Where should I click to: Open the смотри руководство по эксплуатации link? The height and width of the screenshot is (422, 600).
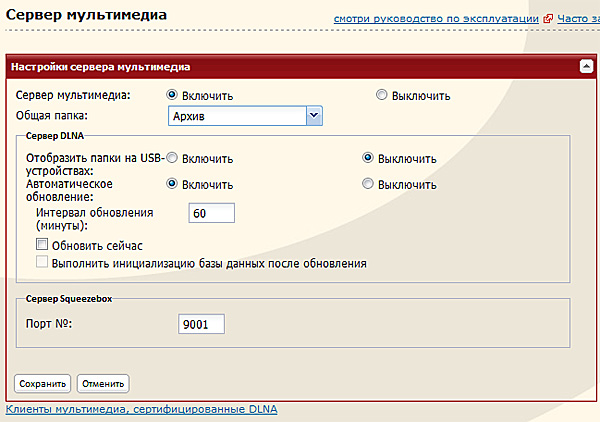pos(437,18)
